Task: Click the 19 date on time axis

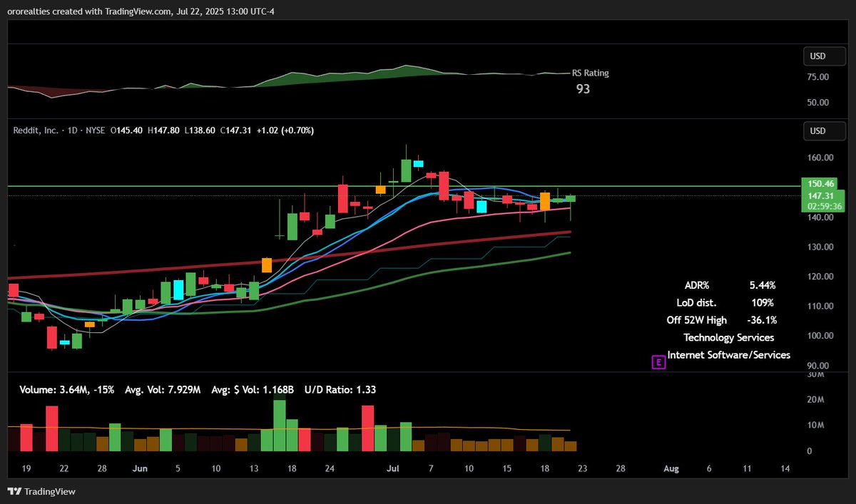Action: point(26,468)
